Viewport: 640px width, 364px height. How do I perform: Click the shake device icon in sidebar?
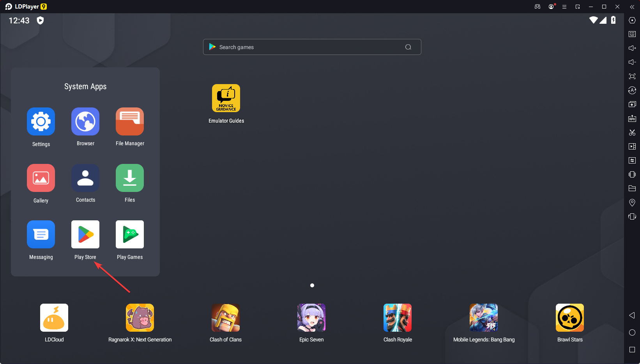[x=632, y=174]
